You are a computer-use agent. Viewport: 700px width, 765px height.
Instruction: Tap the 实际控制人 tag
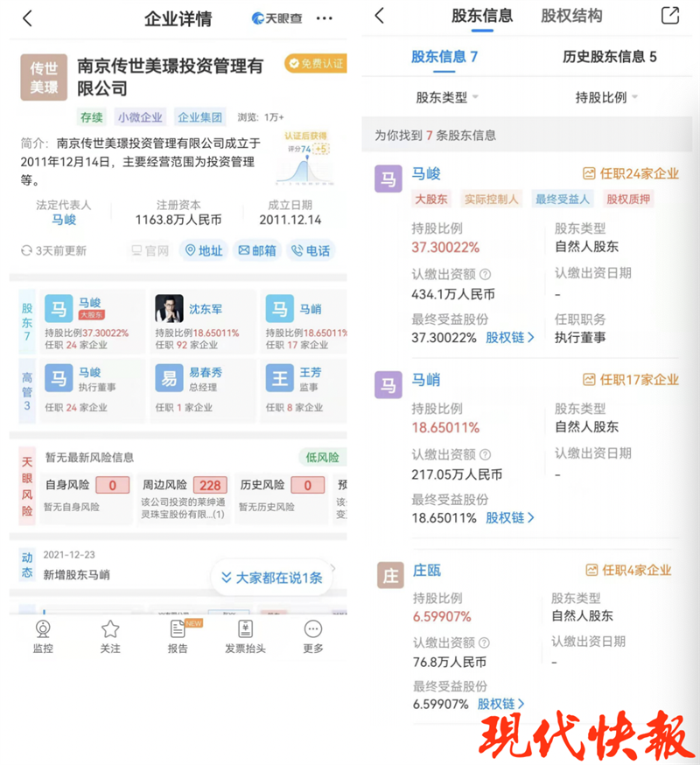click(x=491, y=199)
